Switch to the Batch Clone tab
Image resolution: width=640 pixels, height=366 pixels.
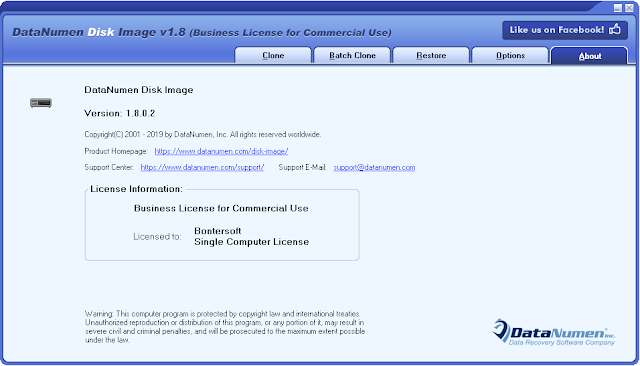(x=352, y=55)
